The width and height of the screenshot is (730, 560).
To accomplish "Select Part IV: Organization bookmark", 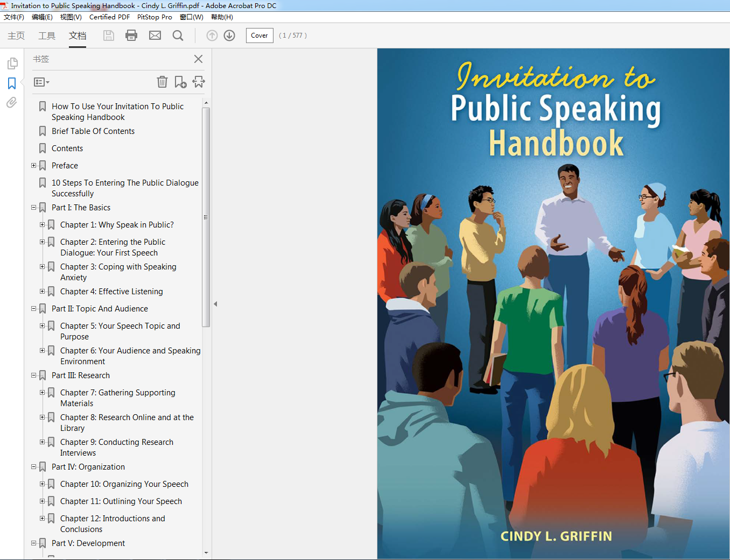I will coord(88,467).
